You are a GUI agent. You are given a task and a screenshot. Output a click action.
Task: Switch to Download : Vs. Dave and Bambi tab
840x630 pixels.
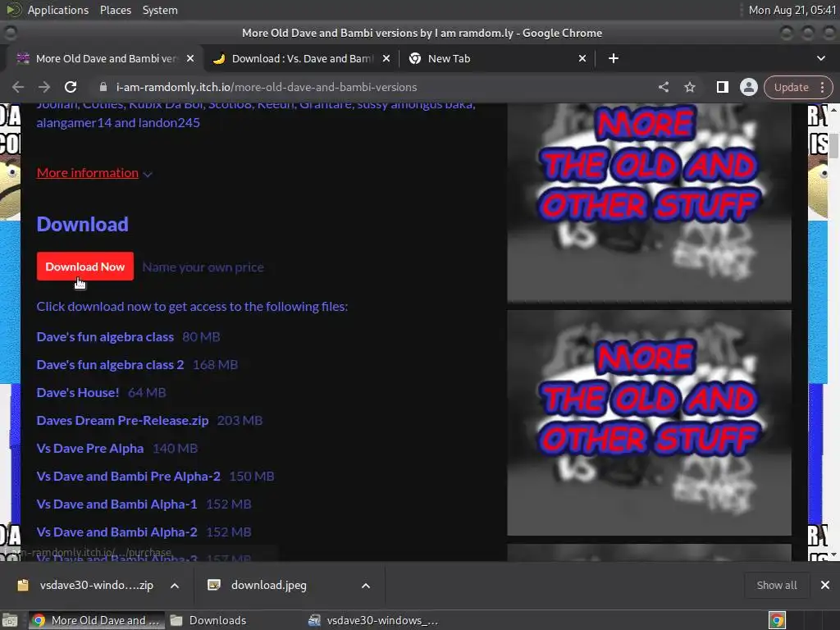point(300,58)
